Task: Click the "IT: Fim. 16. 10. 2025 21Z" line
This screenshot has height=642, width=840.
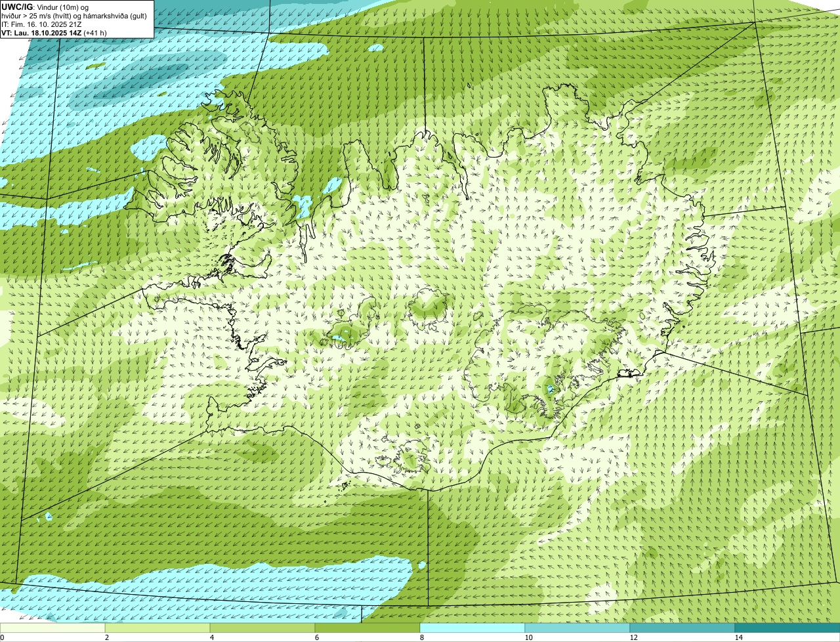Action: tap(41, 24)
